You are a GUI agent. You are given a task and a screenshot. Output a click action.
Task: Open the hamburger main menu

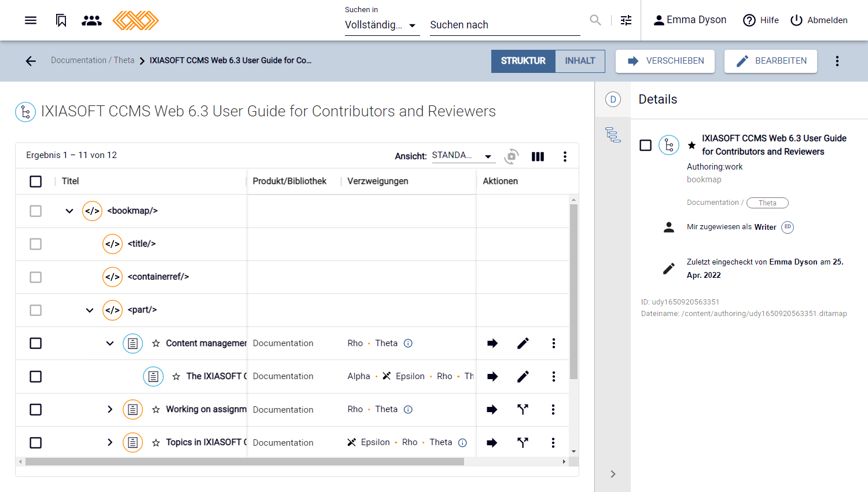(31, 20)
